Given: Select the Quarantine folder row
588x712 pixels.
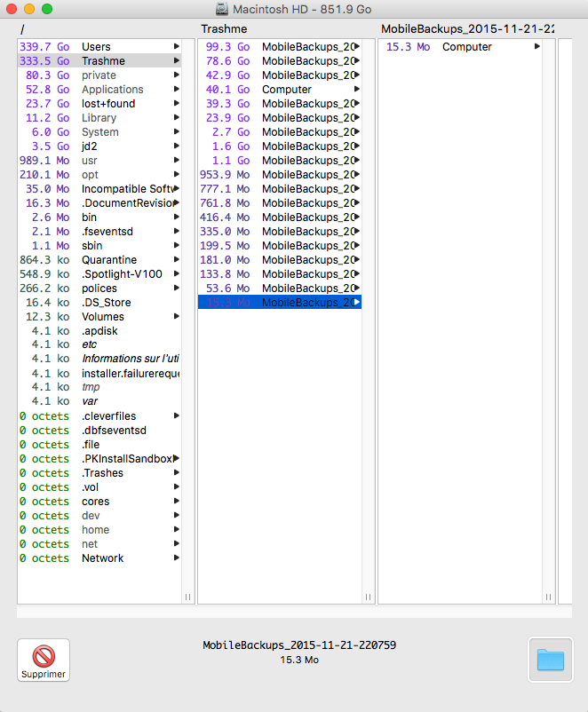Looking at the screenshot, I should 99,260.
